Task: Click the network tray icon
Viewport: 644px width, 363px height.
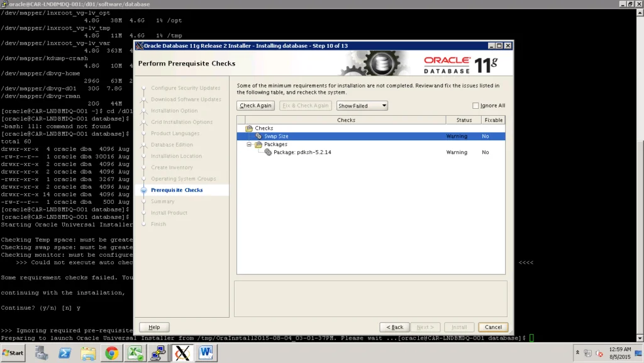Action: [x=588, y=353]
